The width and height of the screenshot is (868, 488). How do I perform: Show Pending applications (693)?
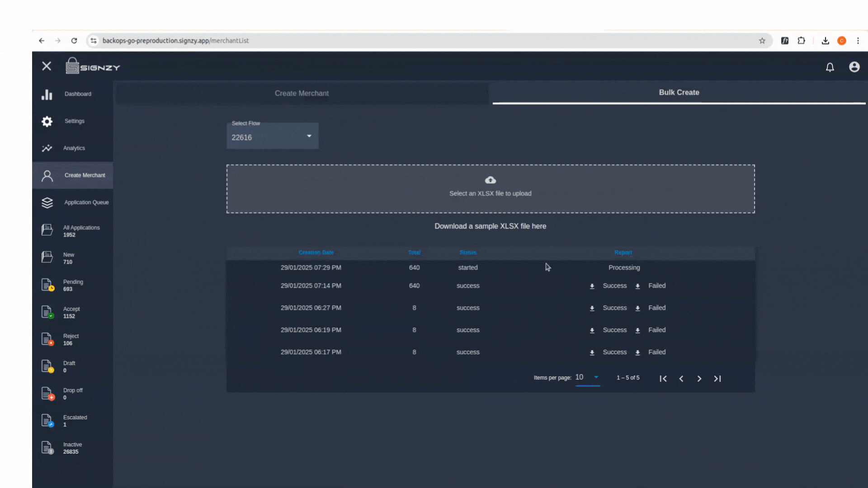click(x=72, y=285)
